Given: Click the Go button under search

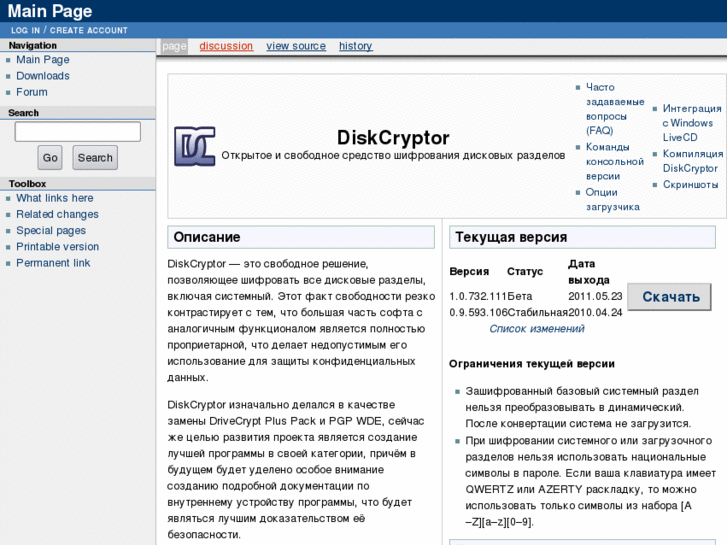Looking at the screenshot, I should tap(50, 158).
